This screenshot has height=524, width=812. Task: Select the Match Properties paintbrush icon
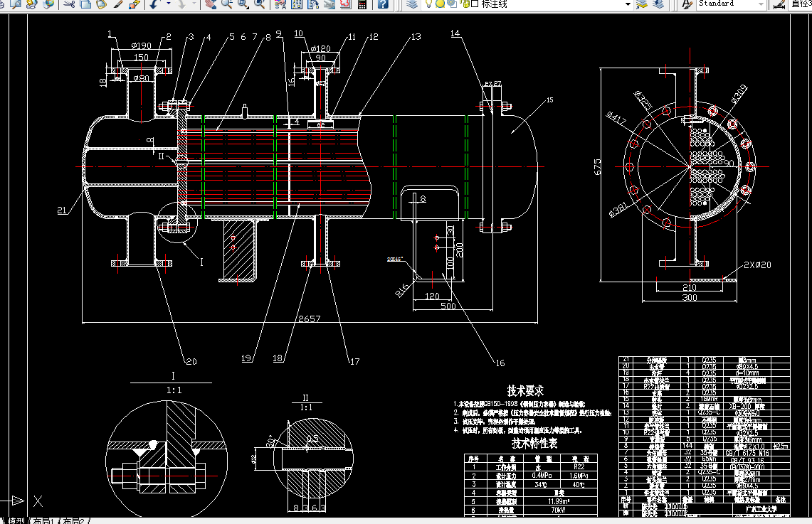pyautogui.click(x=118, y=4)
